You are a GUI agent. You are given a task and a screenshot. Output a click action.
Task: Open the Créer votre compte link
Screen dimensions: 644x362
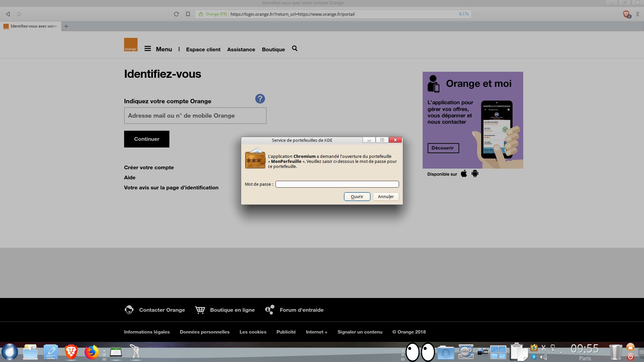(149, 168)
